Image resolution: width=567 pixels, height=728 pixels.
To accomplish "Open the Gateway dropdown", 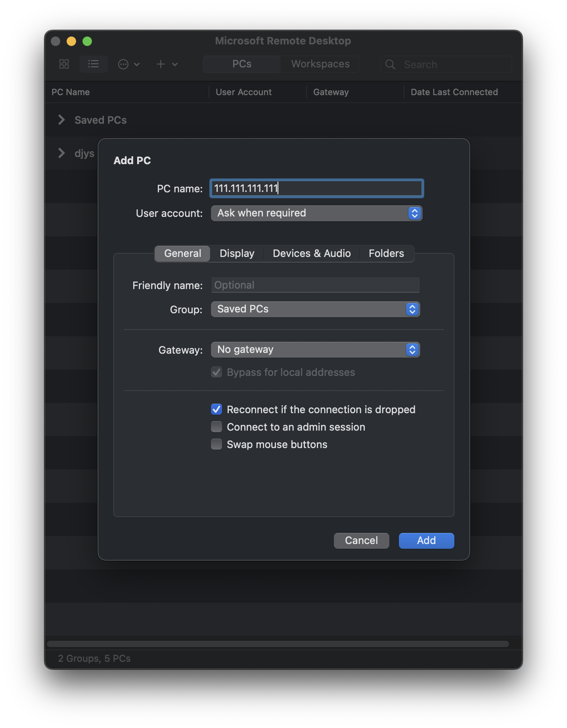I will tap(315, 350).
